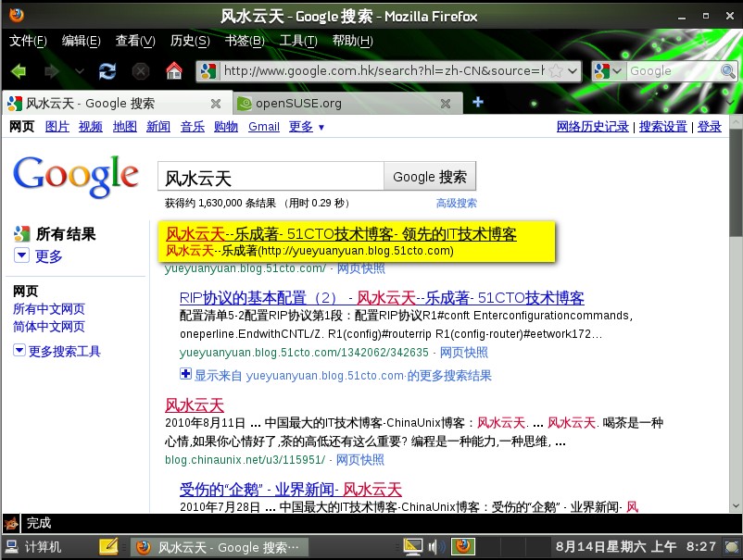Open a new tab with the plus icon

pos(478,102)
